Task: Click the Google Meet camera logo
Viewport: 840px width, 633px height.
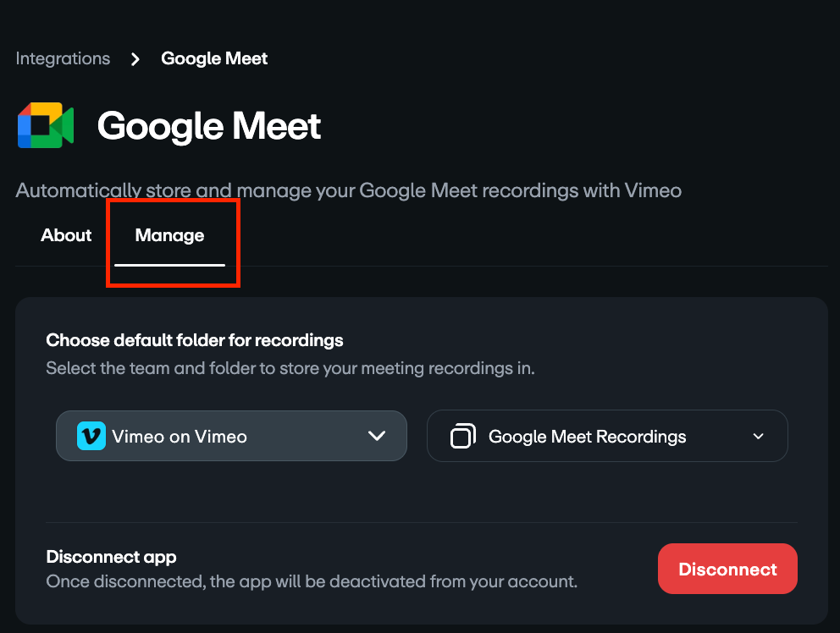Action: click(x=46, y=126)
